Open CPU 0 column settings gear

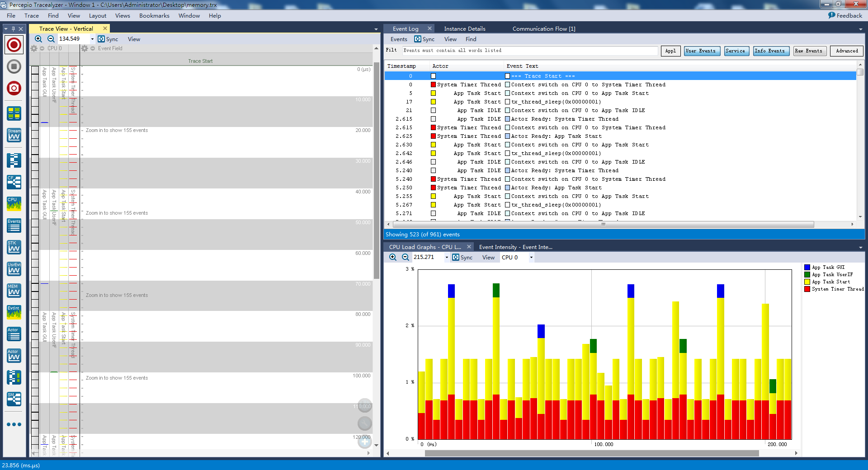(x=34, y=48)
